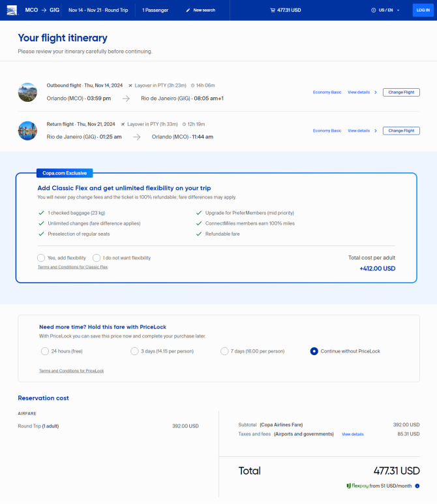Viewport: 437px width, 504px height.
Task: Expand return flight details chevron
Action: coord(375,131)
